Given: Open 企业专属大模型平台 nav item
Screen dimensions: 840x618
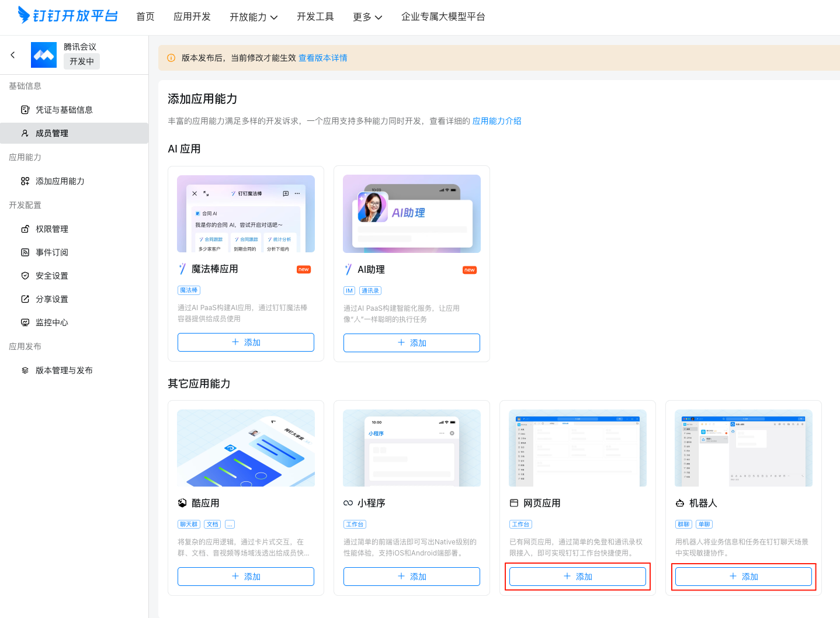Looking at the screenshot, I should pos(443,16).
